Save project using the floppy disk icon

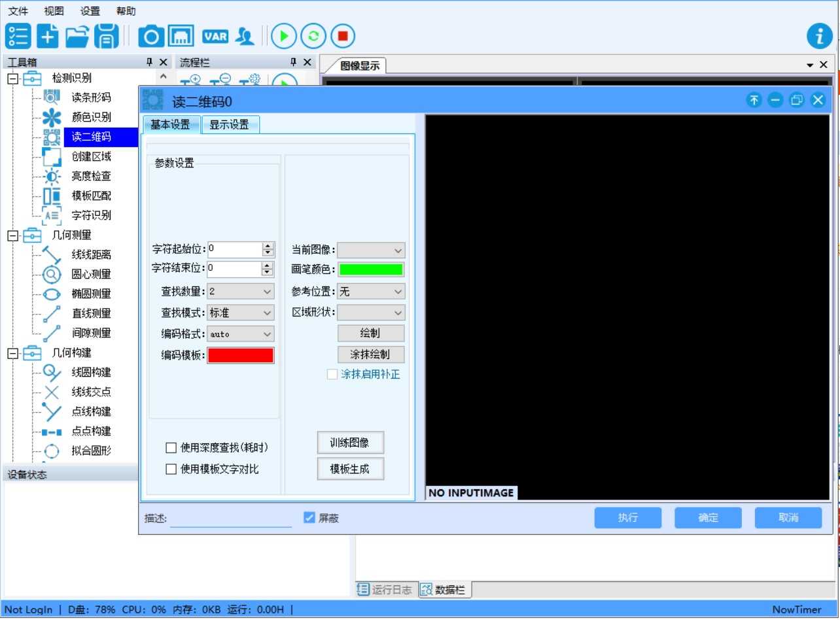107,36
